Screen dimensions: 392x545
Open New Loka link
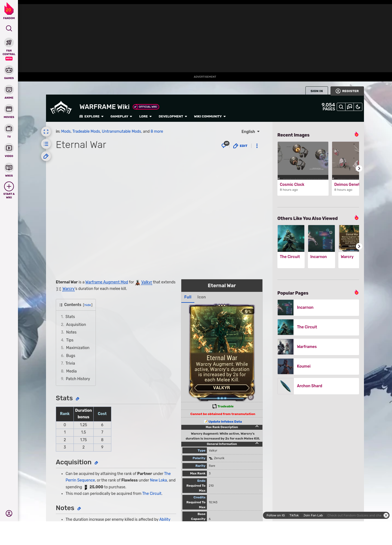(x=158, y=480)
